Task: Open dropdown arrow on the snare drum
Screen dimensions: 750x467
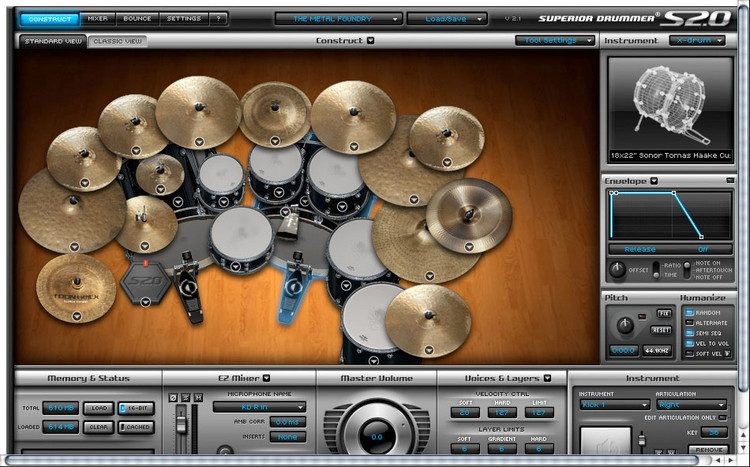Action: pyautogui.click(x=236, y=266)
